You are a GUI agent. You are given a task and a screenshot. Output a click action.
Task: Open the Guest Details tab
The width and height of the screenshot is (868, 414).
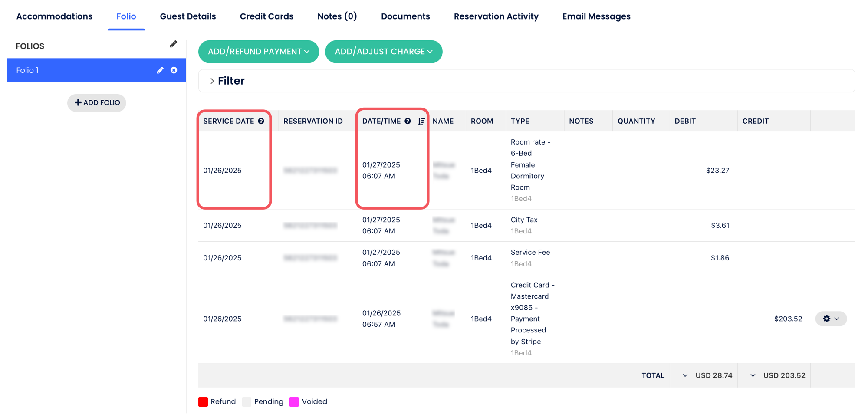point(187,16)
